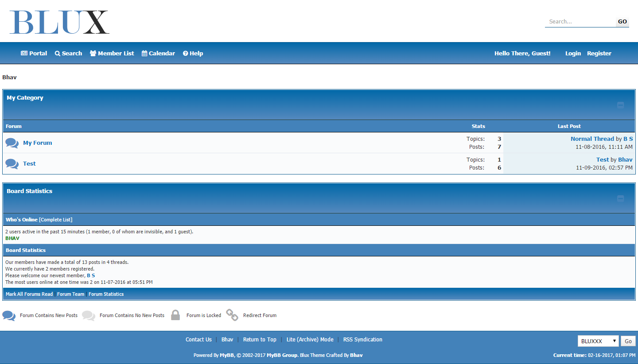Click the Return to Top footer link

pos(260,340)
